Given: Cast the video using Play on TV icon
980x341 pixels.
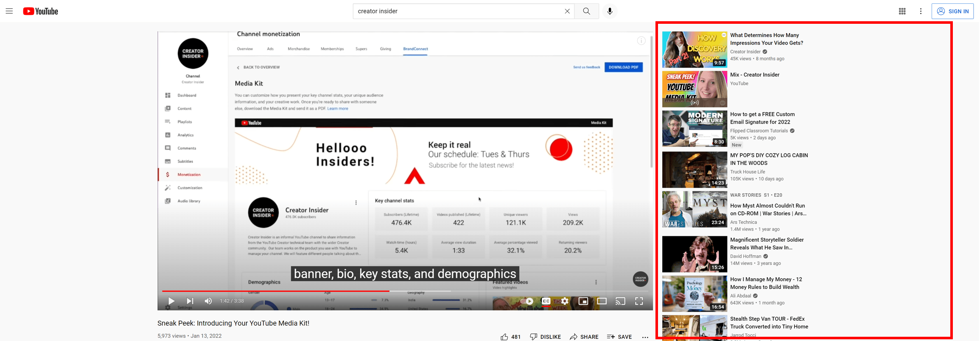Looking at the screenshot, I should (620, 301).
